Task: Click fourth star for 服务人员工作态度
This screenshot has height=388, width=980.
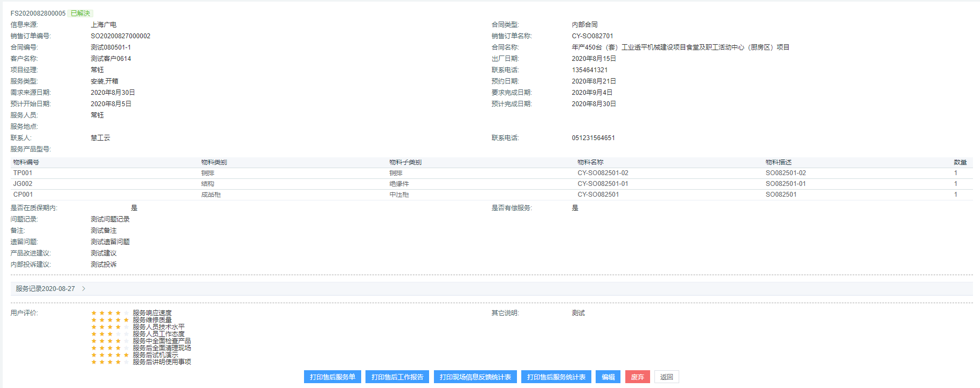Action: [118, 334]
